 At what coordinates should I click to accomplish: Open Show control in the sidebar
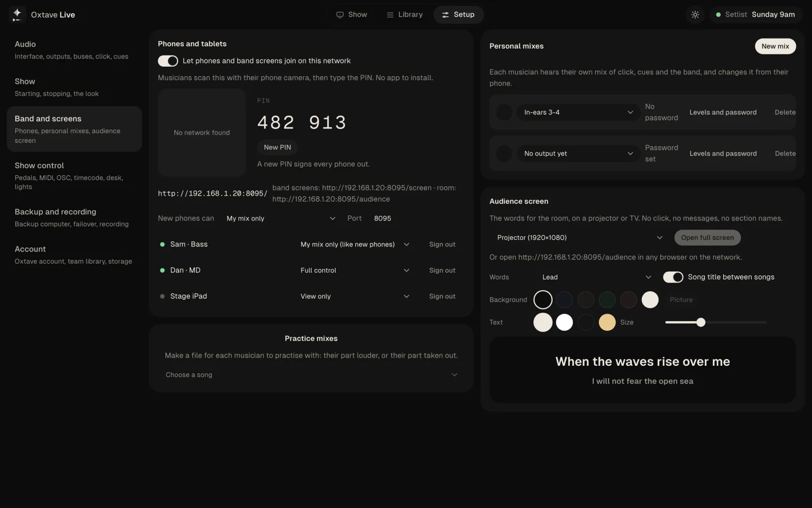[74, 176]
